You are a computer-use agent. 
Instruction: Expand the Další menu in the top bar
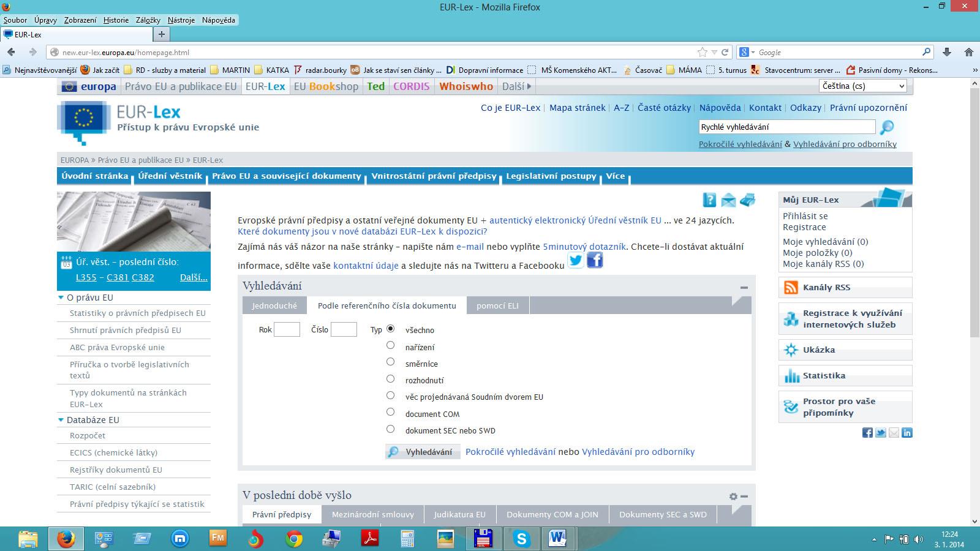click(516, 86)
